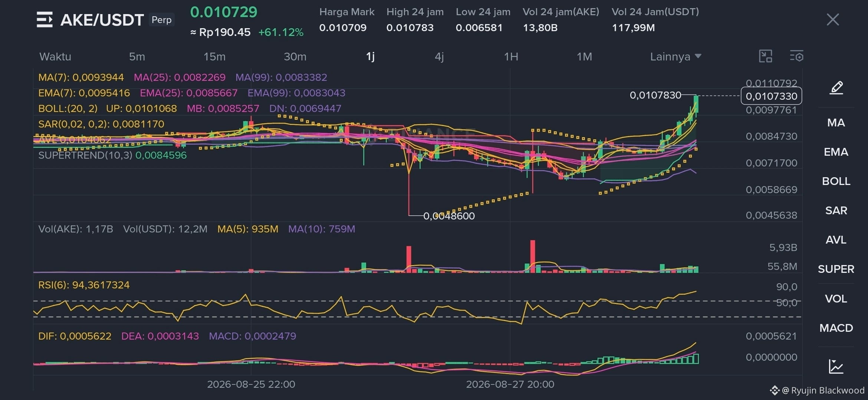
Task: Switch to the Waktu chart tab
Action: click(55, 57)
